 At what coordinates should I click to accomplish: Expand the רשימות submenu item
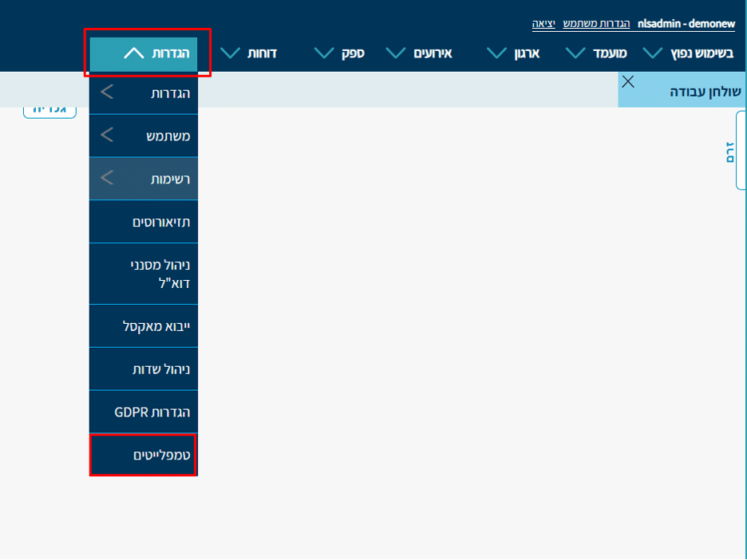click(x=144, y=179)
